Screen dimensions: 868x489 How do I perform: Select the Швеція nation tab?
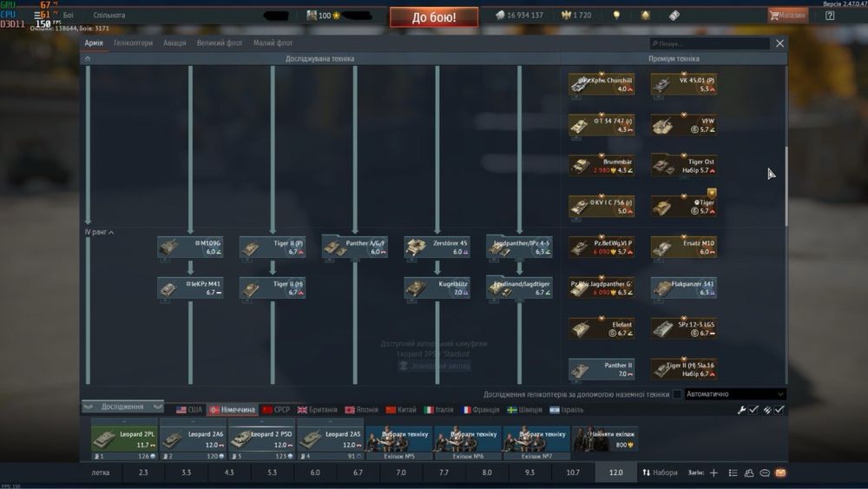pyautogui.click(x=524, y=410)
